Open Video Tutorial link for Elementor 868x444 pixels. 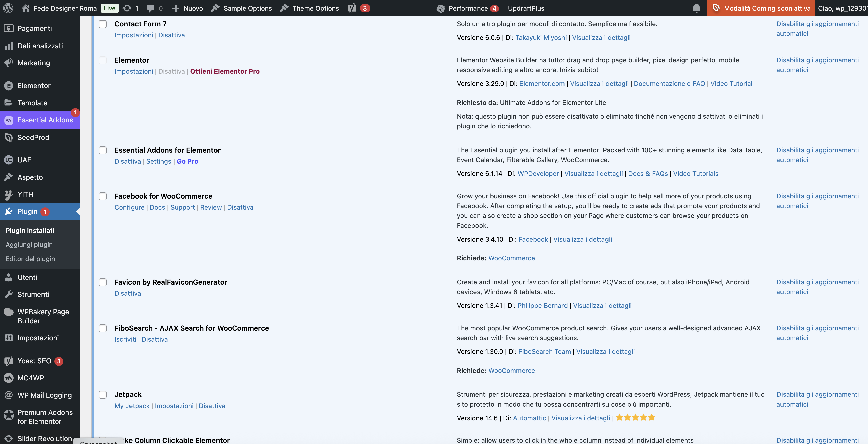[731, 83]
